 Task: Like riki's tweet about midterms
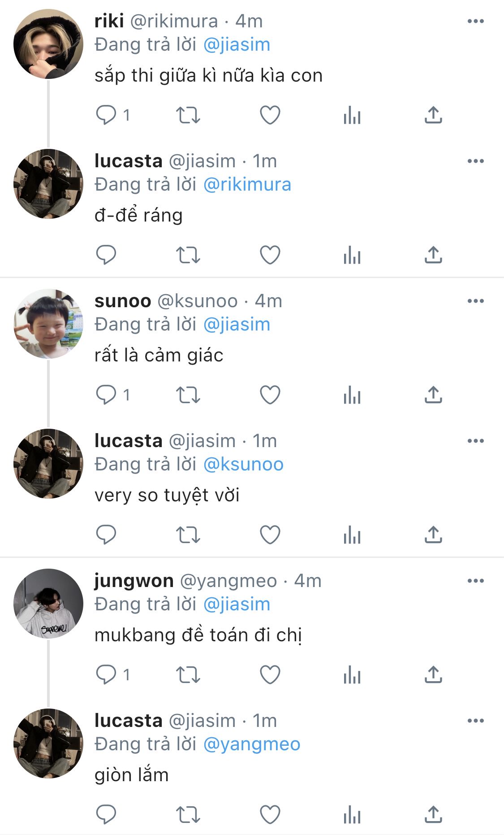[x=270, y=115]
